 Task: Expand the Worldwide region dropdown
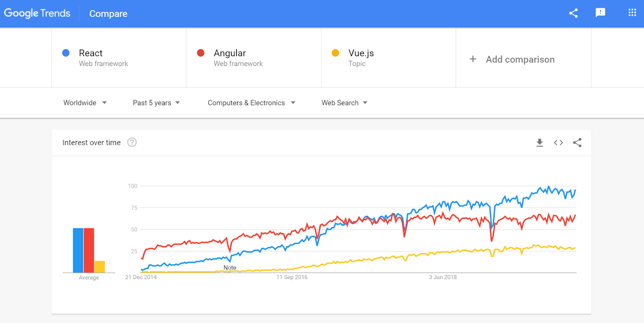click(x=85, y=103)
